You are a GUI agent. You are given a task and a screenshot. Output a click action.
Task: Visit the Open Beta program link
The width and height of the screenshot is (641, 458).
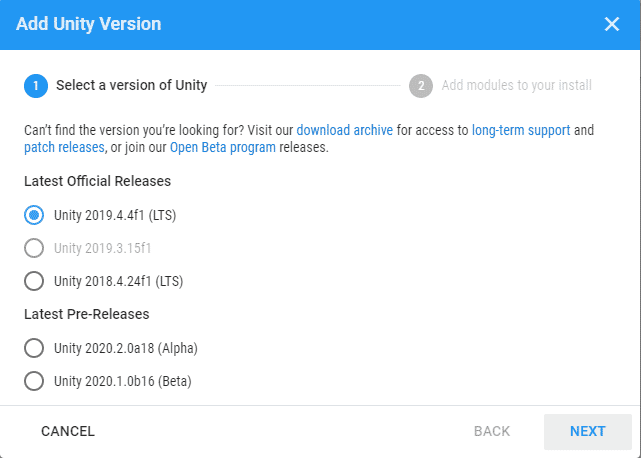(223, 147)
